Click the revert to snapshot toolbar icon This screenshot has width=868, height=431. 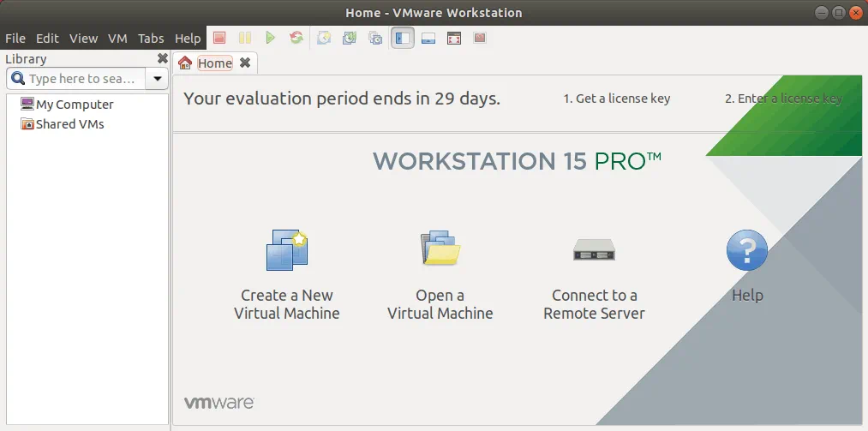350,38
